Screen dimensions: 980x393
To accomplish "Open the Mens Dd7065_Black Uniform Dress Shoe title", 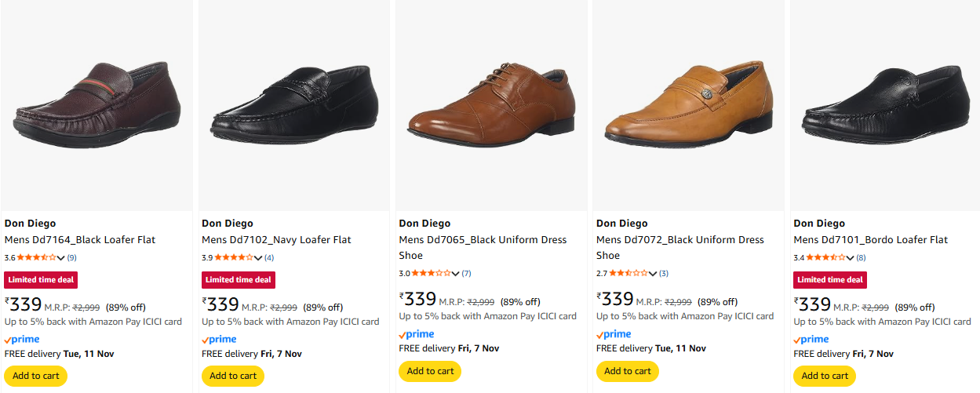I will tap(482, 247).
